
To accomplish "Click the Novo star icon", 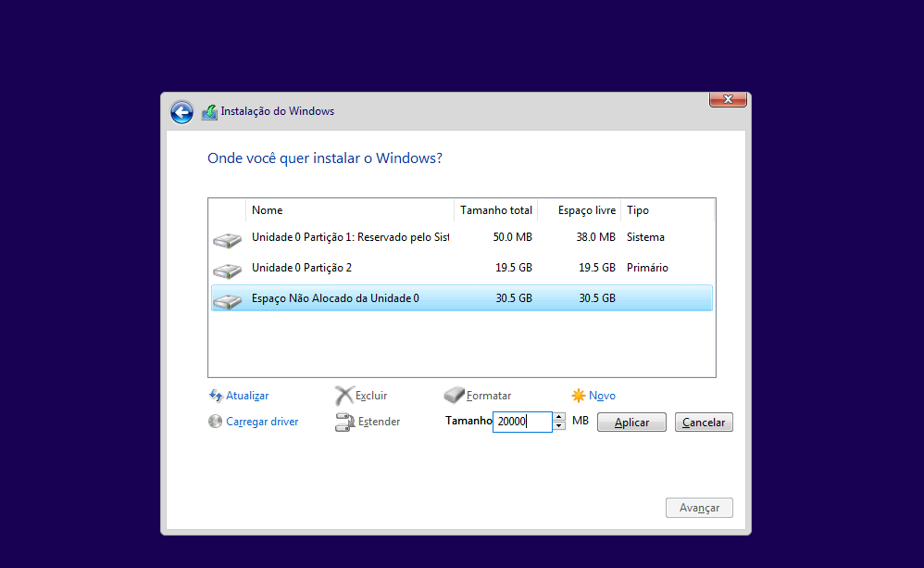I will coord(578,395).
